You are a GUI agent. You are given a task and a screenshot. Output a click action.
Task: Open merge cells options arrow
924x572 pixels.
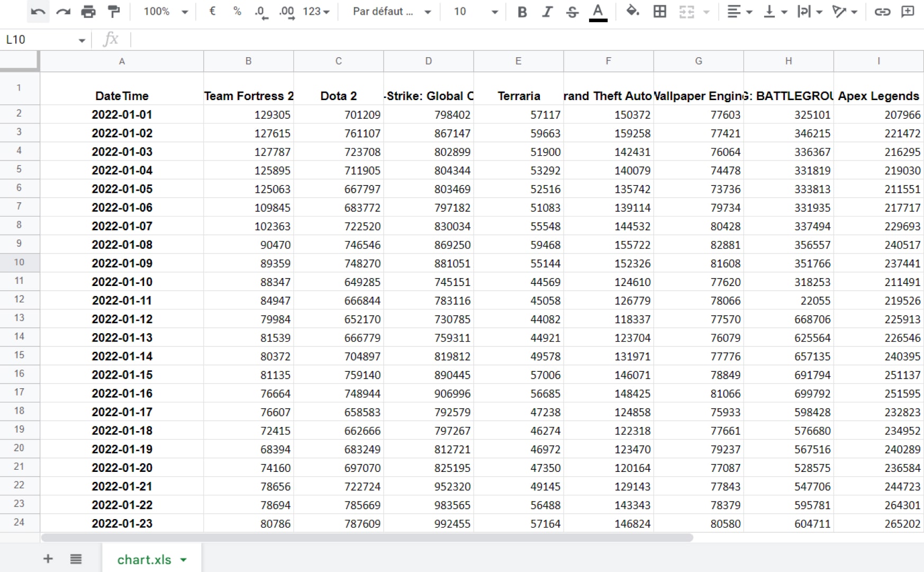point(706,12)
